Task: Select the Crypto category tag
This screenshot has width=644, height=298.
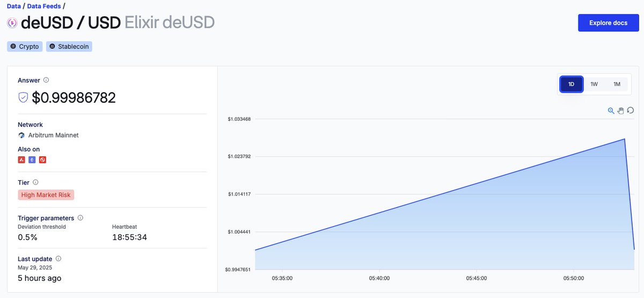Action: pos(25,47)
